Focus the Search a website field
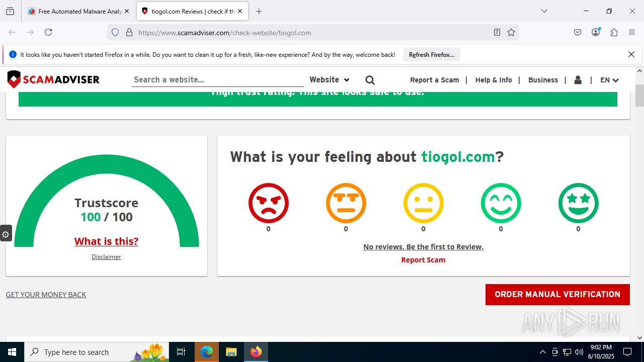The width and height of the screenshot is (644, 362). [217, 79]
